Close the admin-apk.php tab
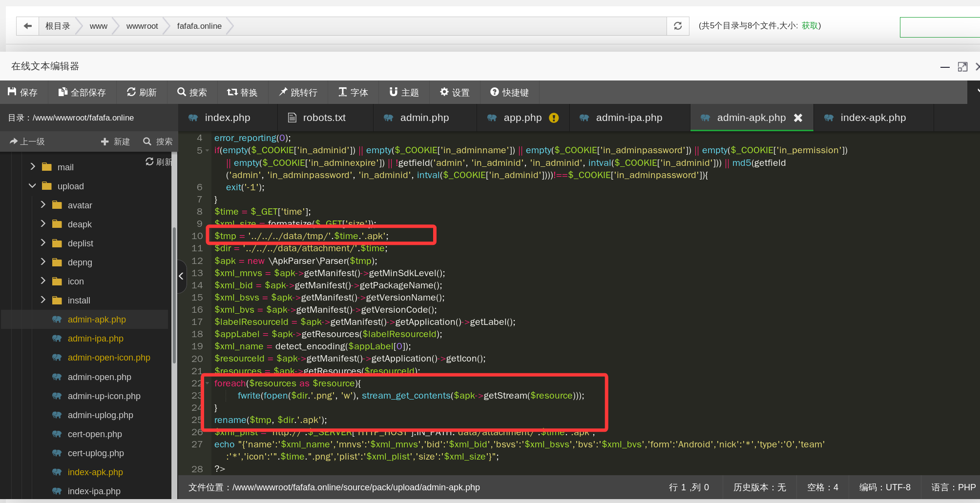The image size is (980, 503). pos(798,118)
